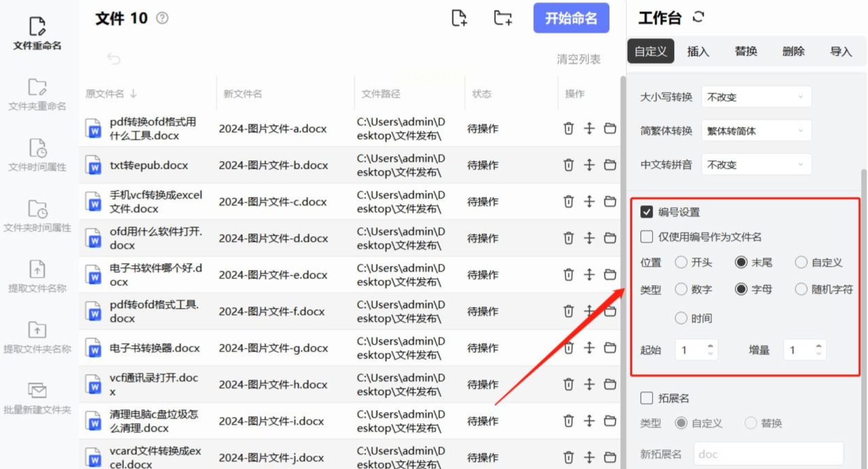
Task: Select 自定义 position radio button
Action: click(801, 263)
